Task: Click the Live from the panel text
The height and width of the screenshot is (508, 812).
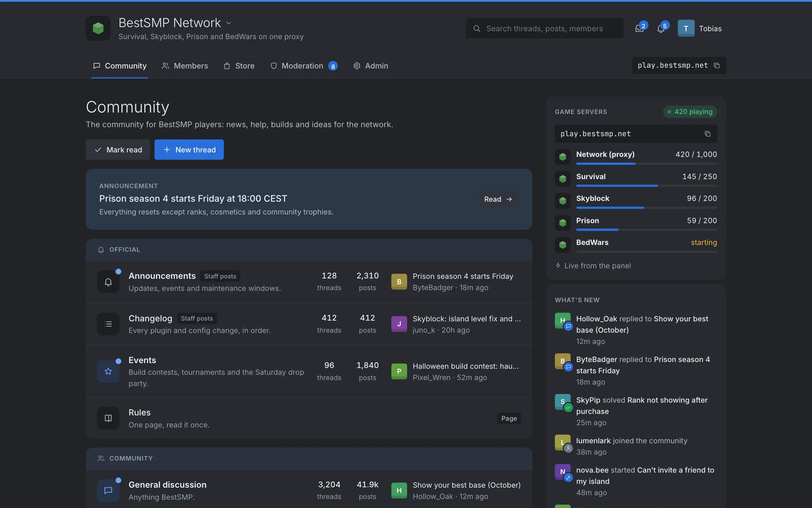Action: click(x=597, y=266)
